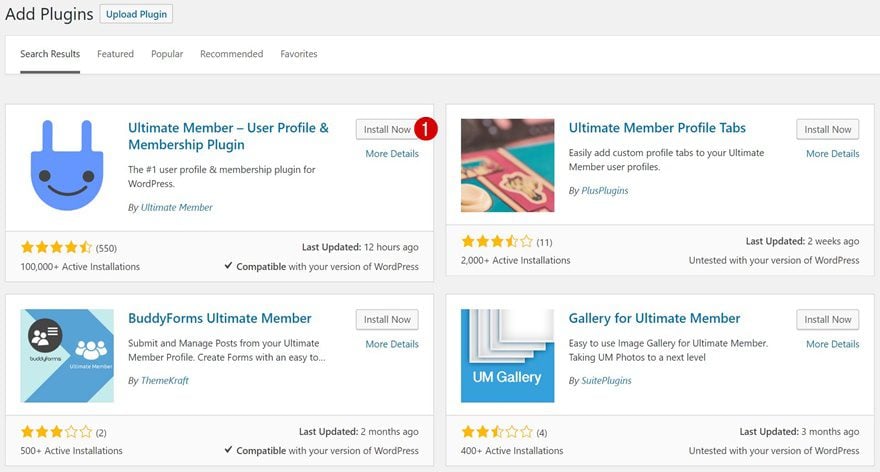
Task: Click 'Easily add custom profile tabs' description
Action: [666, 159]
